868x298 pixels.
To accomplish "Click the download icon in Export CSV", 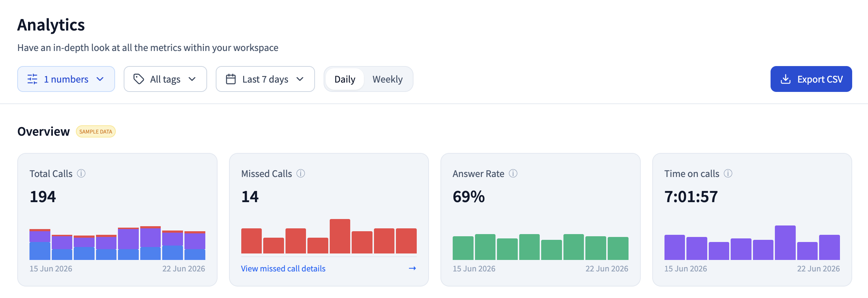I will [x=786, y=79].
